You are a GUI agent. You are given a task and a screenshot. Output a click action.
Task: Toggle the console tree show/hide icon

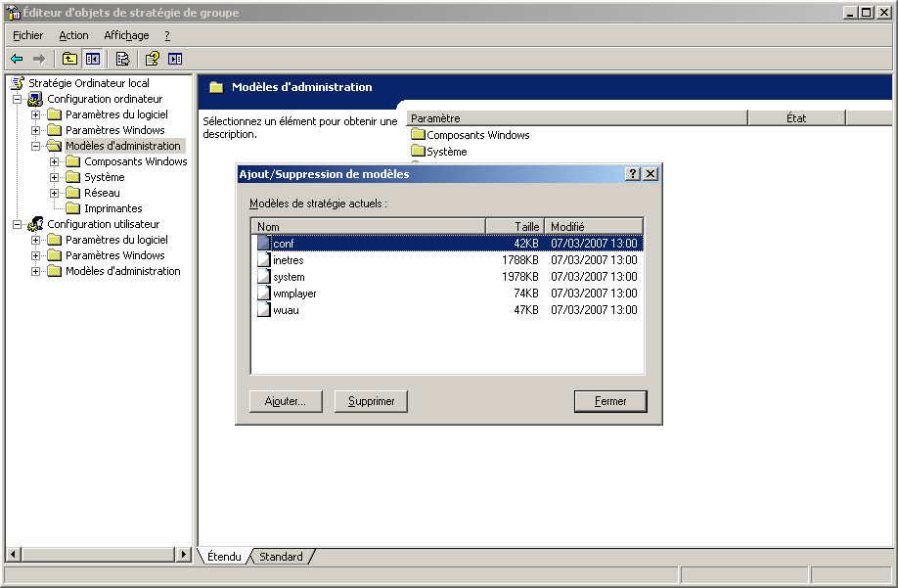(93, 59)
